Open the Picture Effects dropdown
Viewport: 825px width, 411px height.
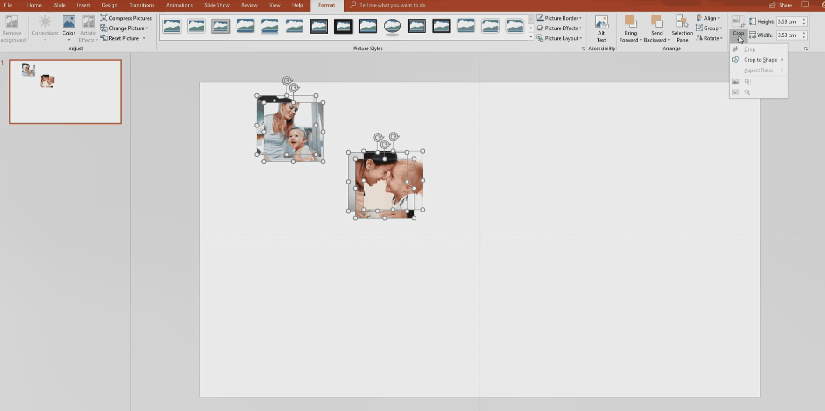(559, 28)
